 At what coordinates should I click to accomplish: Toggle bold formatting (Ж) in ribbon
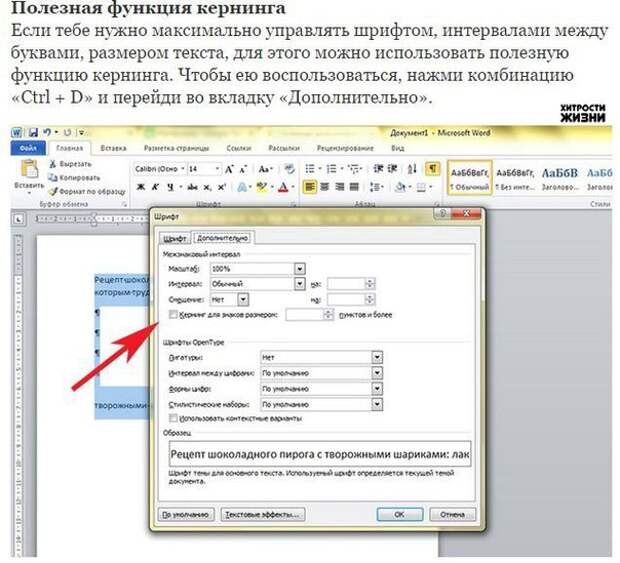pos(141,187)
